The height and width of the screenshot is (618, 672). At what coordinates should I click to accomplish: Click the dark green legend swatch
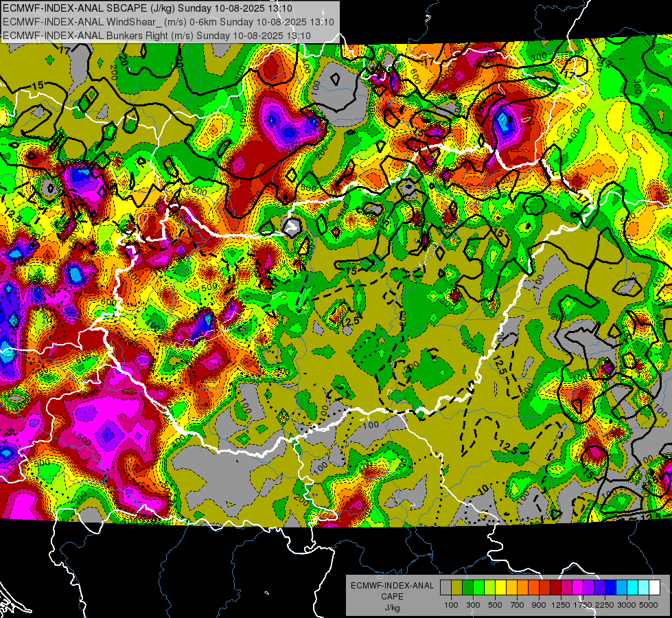point(467,587)
